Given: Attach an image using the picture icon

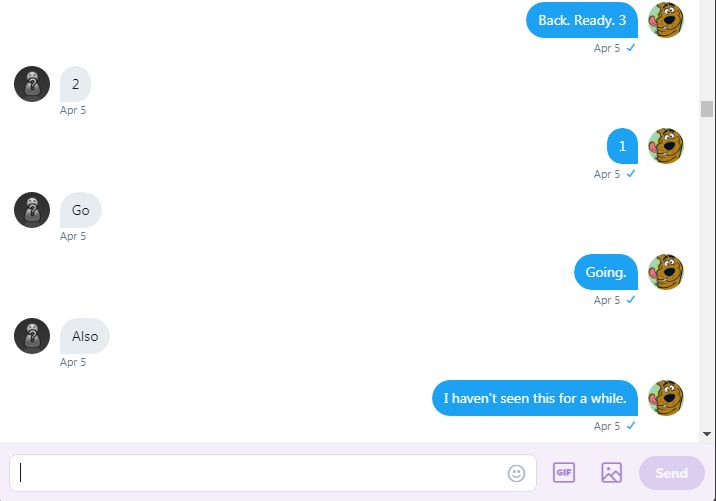Looking at the screenshot, I should tap(611, 472).
